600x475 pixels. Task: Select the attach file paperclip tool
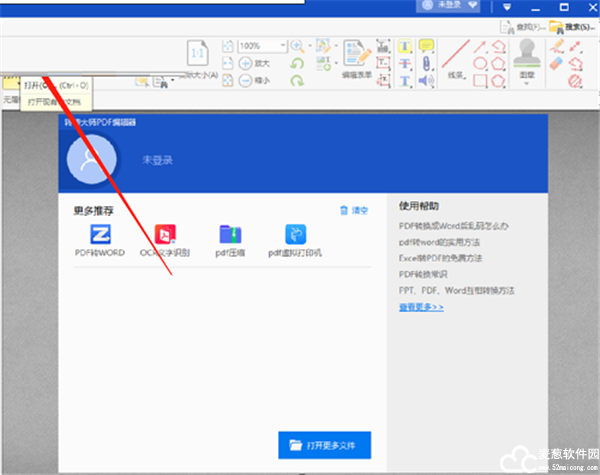pos(426,64)
